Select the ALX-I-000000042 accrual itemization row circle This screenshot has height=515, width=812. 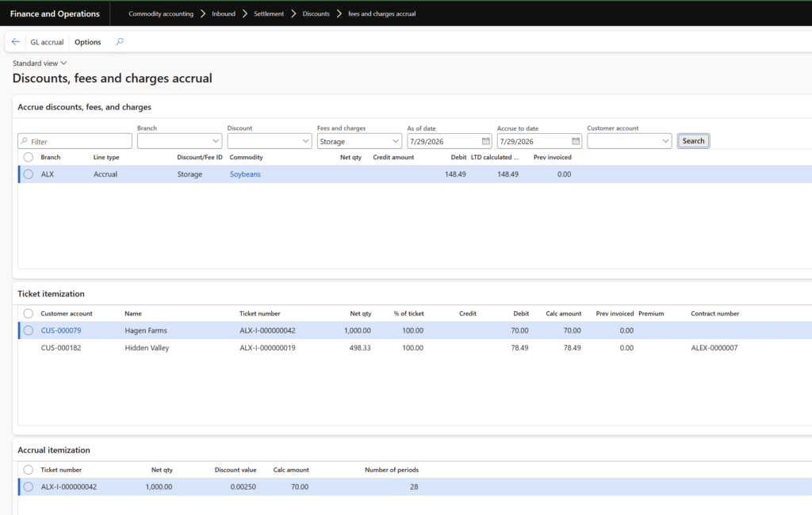tap(28, 486)
